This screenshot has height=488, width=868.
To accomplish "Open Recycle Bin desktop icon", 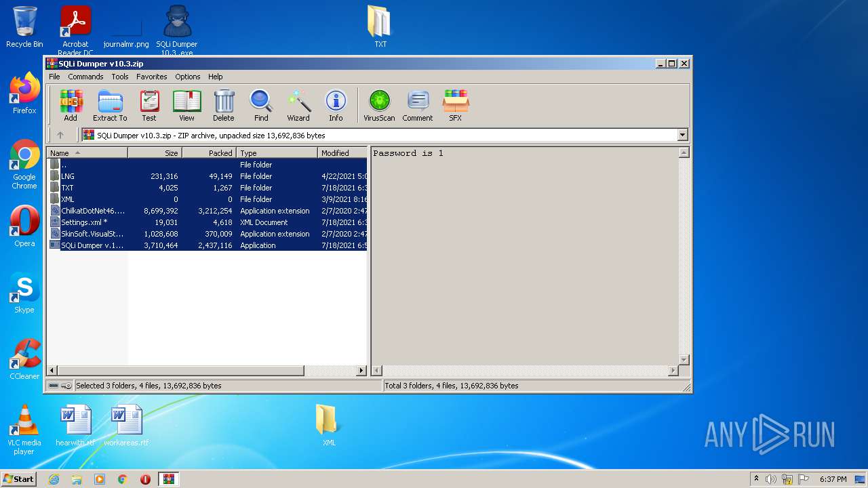I will tap(24, 27).
